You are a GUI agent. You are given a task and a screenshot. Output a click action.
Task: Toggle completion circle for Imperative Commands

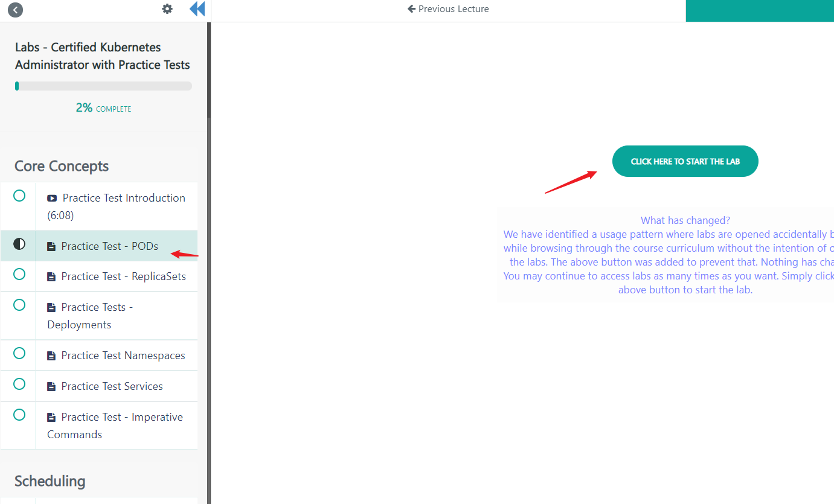19,415
